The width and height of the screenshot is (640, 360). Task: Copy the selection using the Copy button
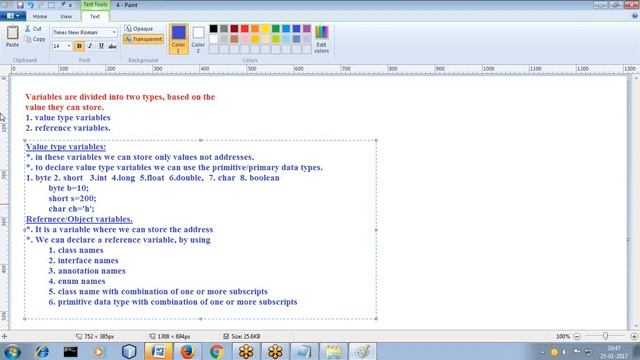(x=35, y=39)
